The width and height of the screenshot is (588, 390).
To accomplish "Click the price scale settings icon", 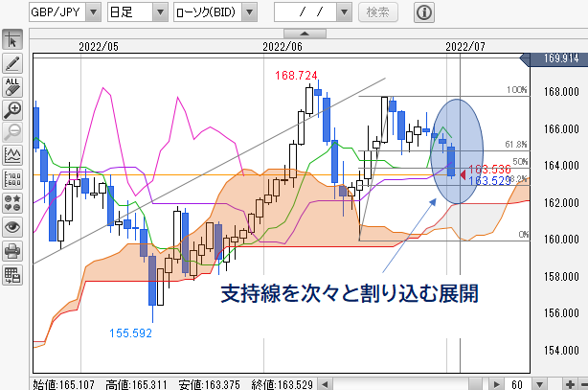I will [12, 179].
